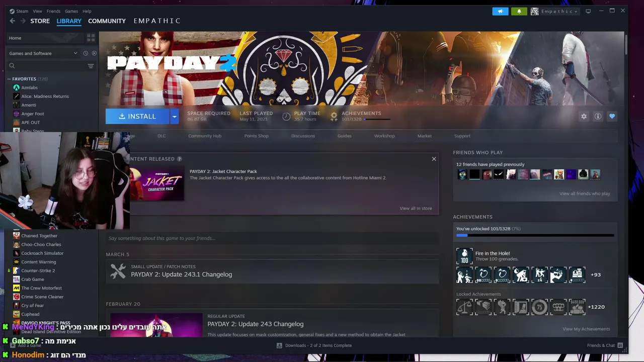Open the Community Hub tab
Viewport: 644px width, 362px height.
point(205,136)
